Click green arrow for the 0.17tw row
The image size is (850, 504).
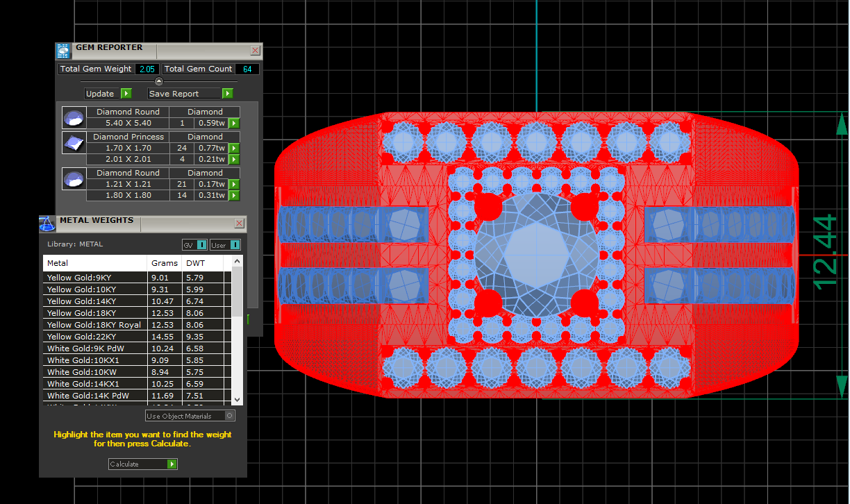(235, 185)
